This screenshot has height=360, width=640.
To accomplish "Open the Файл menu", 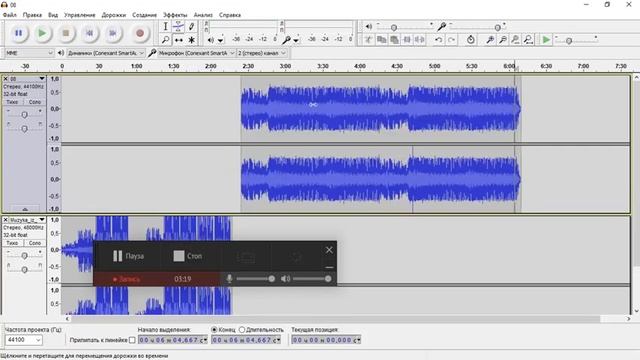I will tap(10, 15).
